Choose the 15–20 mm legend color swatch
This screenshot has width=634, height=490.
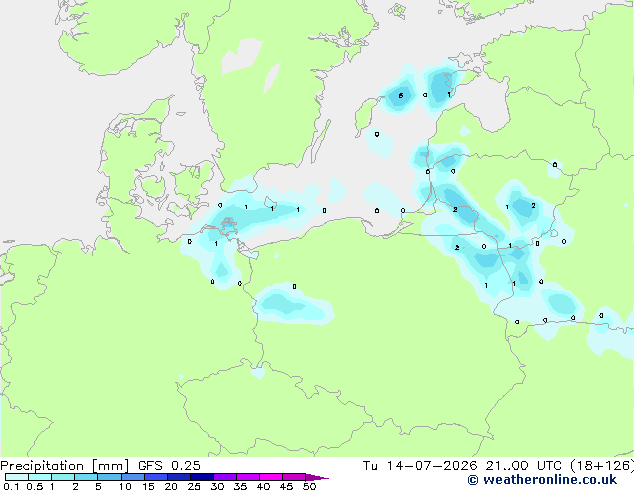coord(156,477)
